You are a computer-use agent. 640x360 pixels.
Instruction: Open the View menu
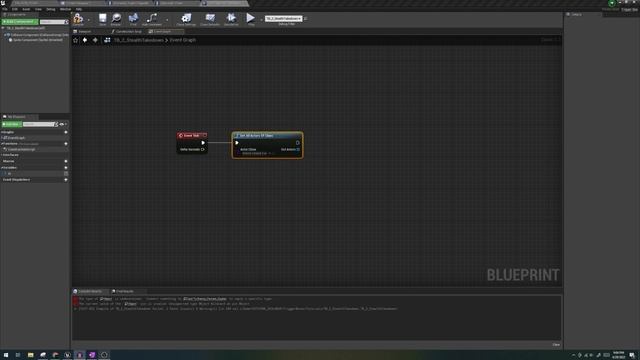[x=38, y=9]
